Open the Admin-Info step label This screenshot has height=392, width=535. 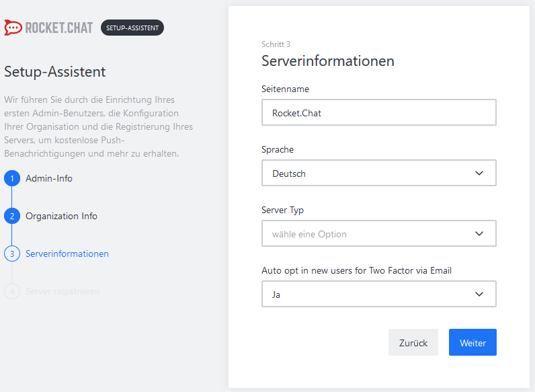pyautogui.click(x=49, y=178)
